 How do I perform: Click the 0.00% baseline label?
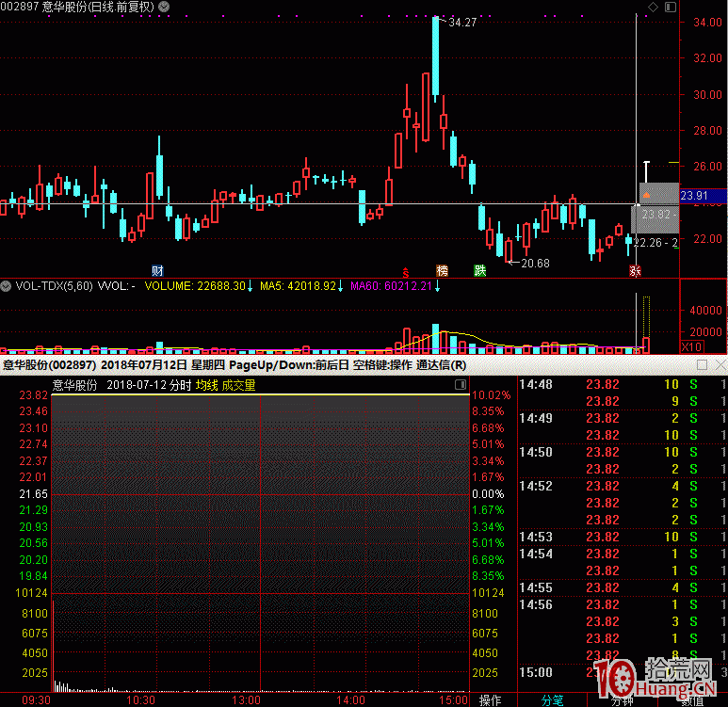coord(488,494)
